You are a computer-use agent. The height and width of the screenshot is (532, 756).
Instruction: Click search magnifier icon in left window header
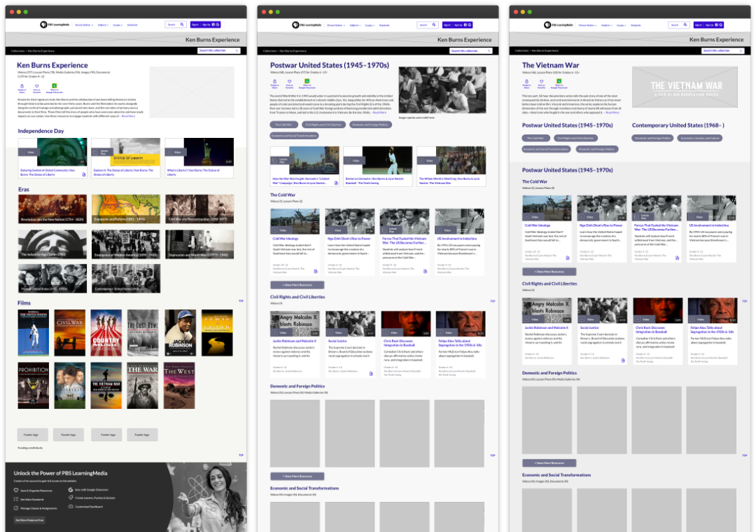182,24
